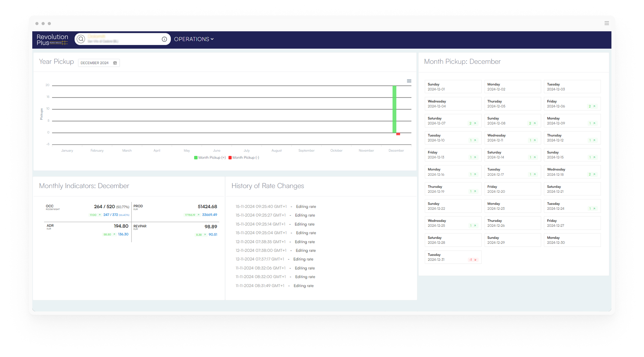This screenshot has width=644, height=357.
Task: Open the DECEMBER 2024 date picker
Action: 95,63
